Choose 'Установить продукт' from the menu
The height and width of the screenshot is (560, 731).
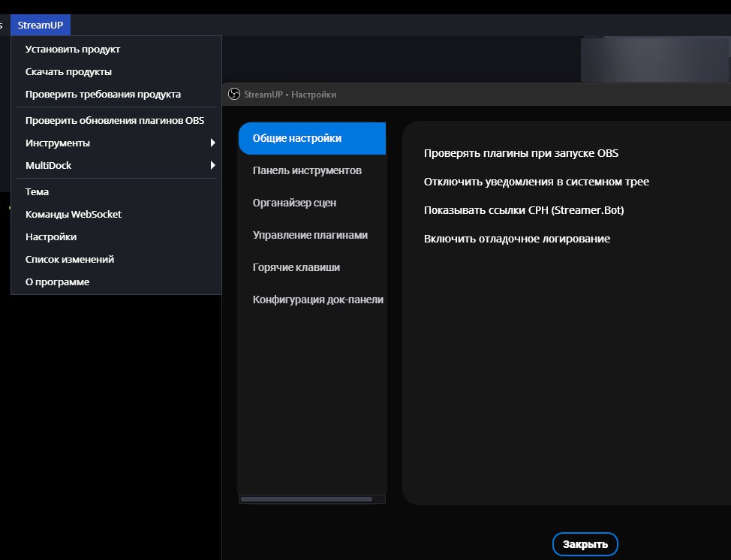click(73, 50)
